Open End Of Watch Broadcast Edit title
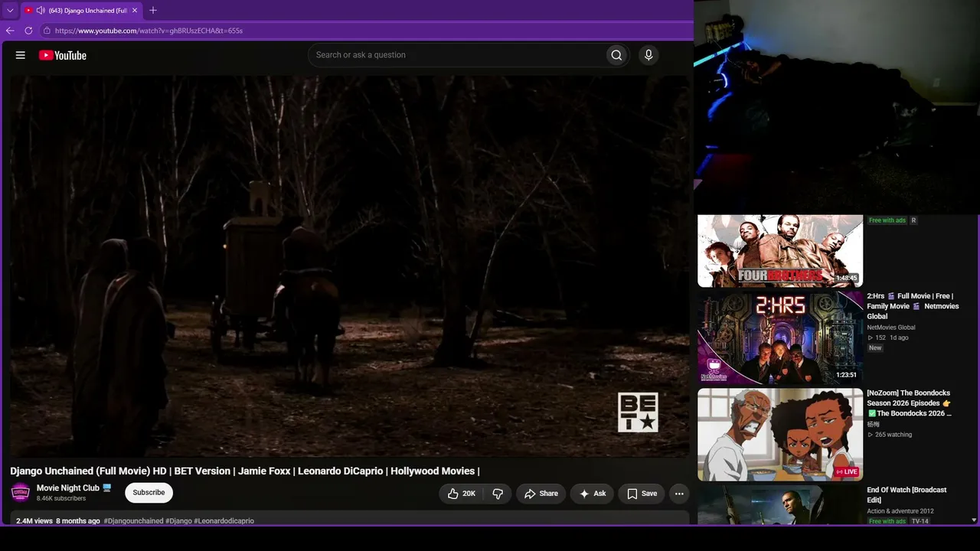980x551 pixels. coord(906,495)
